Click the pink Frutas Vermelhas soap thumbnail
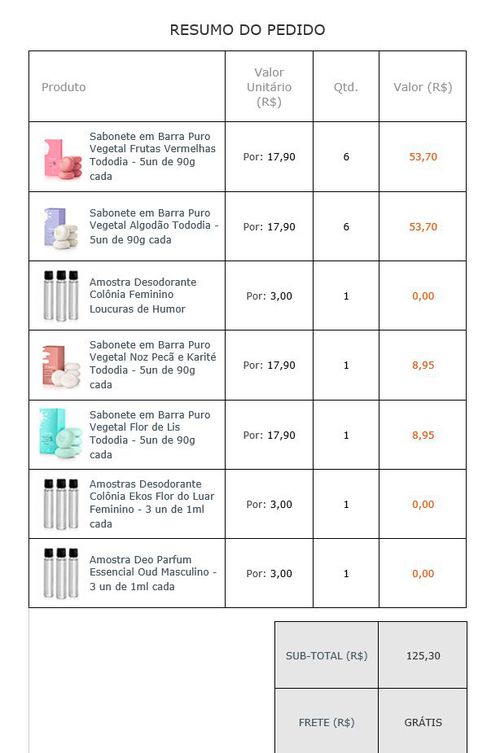 (x=62, y=159)
